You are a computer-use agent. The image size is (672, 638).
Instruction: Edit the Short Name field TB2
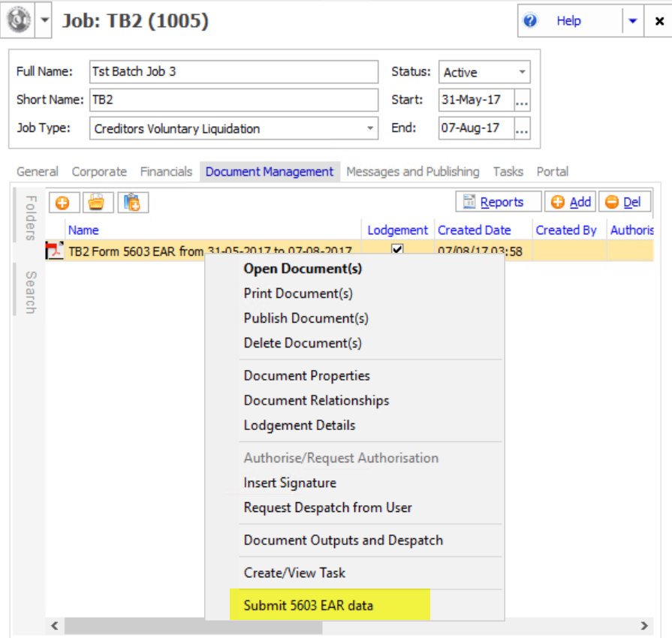click(x=234, y=100)
